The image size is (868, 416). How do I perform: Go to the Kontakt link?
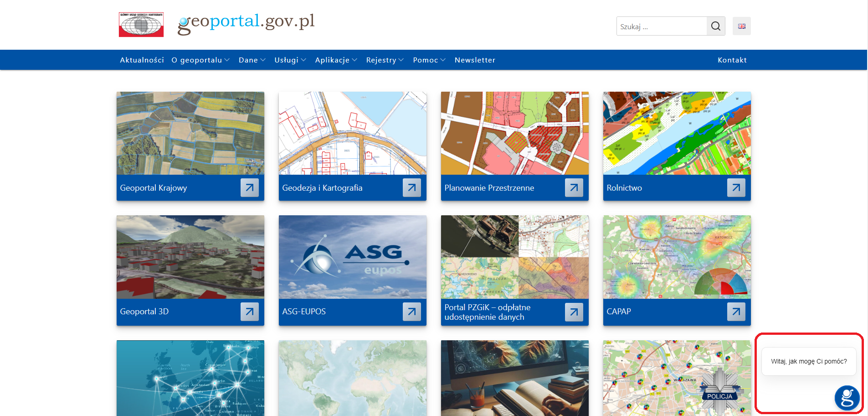click(732, 60)
